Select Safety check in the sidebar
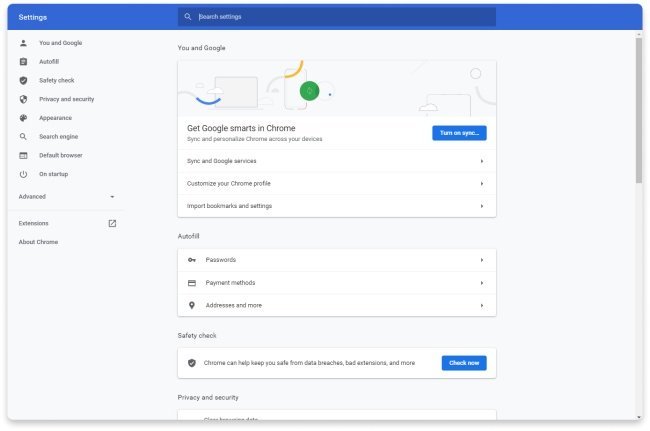 point(57,80)
